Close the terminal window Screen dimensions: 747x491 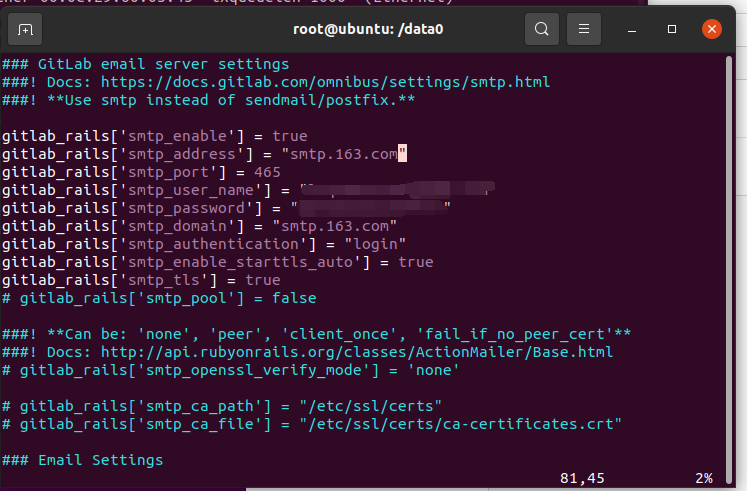(x=711, y=29)
